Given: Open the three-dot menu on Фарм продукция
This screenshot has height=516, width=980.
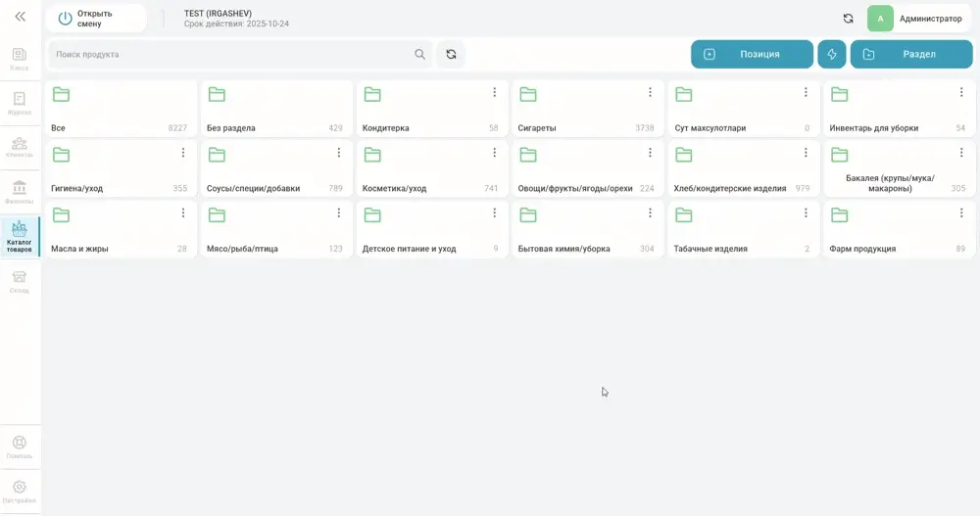Looking at the screenshot, I should click(961, 213).
